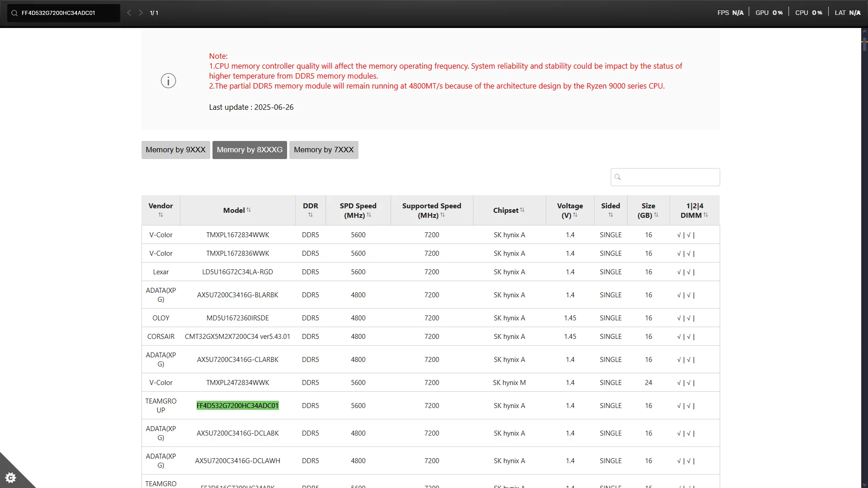Go to previous search match arrow

coord(129,13)
